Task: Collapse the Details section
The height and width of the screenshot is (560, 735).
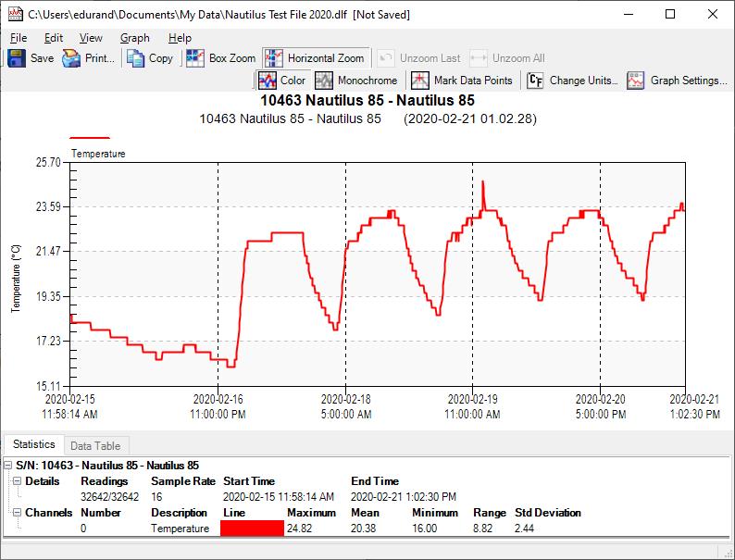Action: pyautogui.click(x=17, y=481)
